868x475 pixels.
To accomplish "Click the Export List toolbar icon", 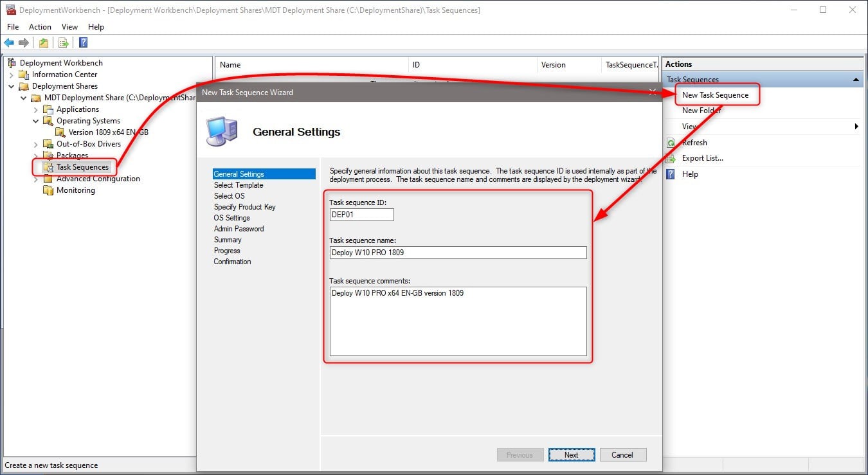I will coord(63,42).
